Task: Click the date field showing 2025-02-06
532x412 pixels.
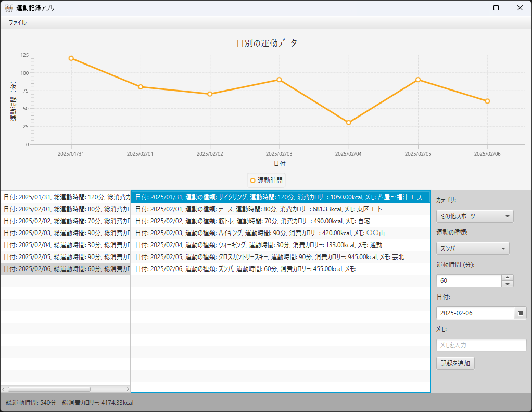Action: [475, 313]
